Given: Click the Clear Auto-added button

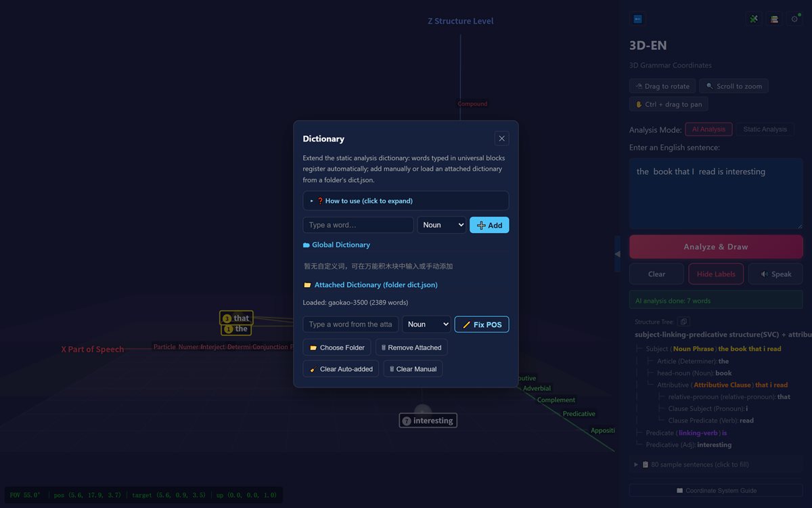Looking at the screenshot, I should coord(341,368).
